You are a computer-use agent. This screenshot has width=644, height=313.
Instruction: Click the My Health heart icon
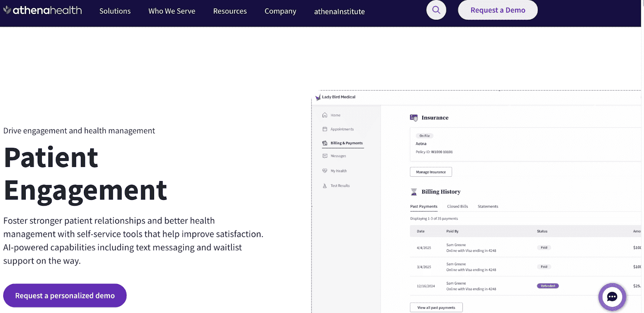[x=325, y=171]
